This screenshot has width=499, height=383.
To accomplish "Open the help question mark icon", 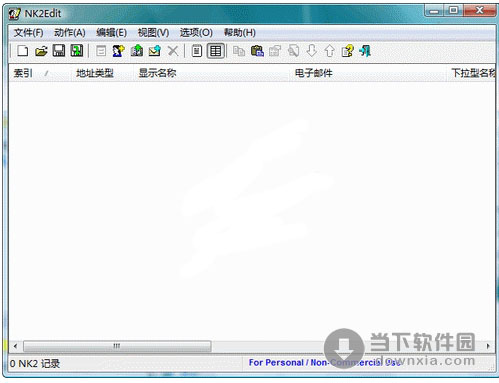I will click(x=347, y=51).
